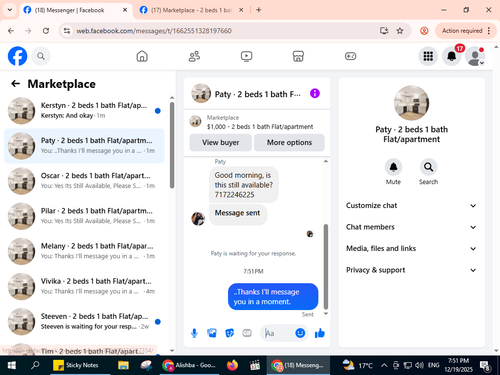Open the nine-dot Menu grid icon
This screenshot has width=500, height=375.
click(428, 56)
